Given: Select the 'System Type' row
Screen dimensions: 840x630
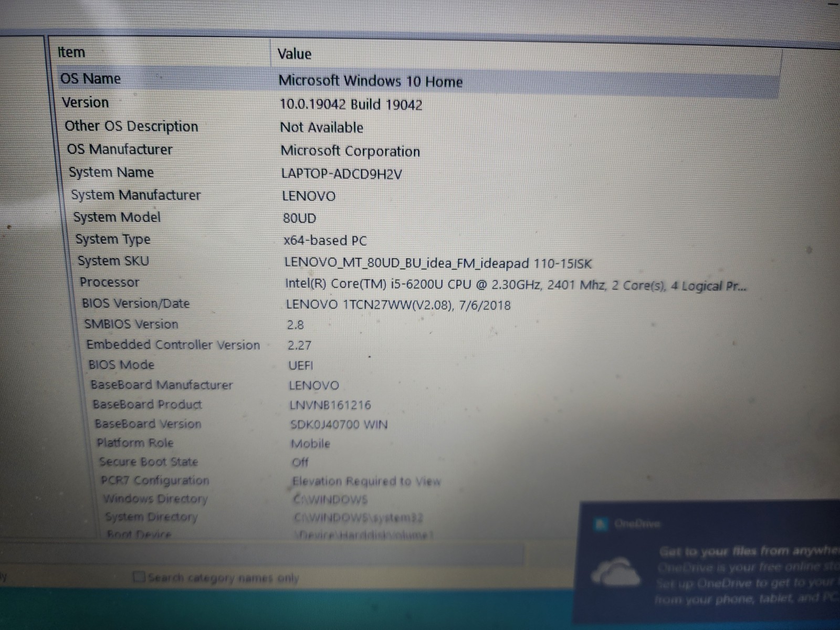Looking at the screenshot, I should 112,239.
